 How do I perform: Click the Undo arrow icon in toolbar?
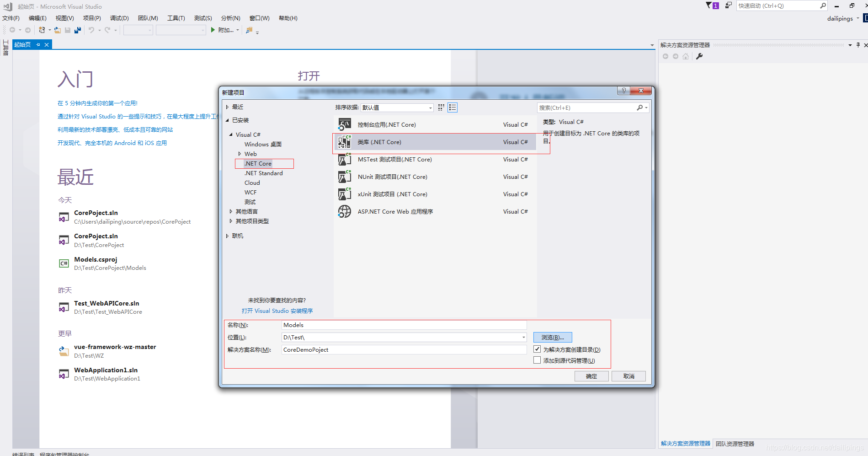[91, 30]
